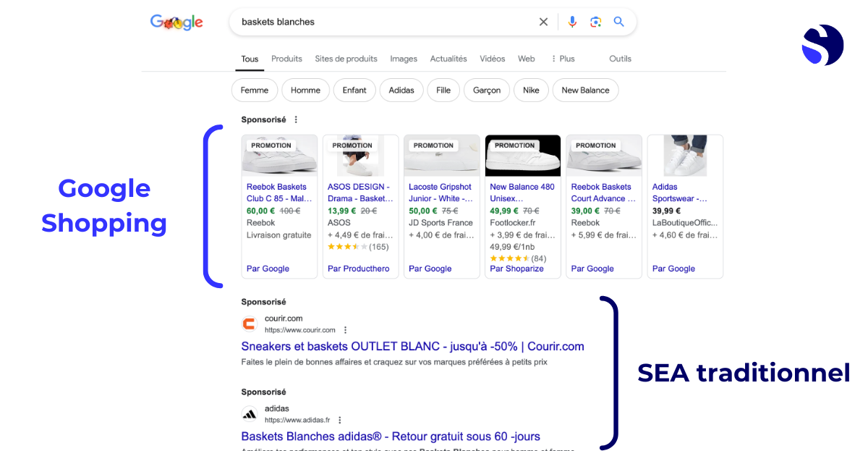
Task: Open the Actualités tab
Action: (x=448, y=59)
